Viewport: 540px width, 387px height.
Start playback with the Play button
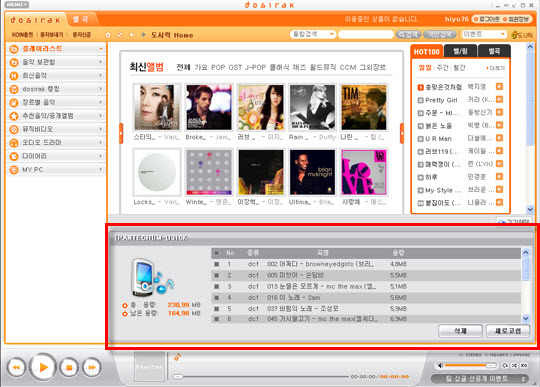click(x=43, y=367)
